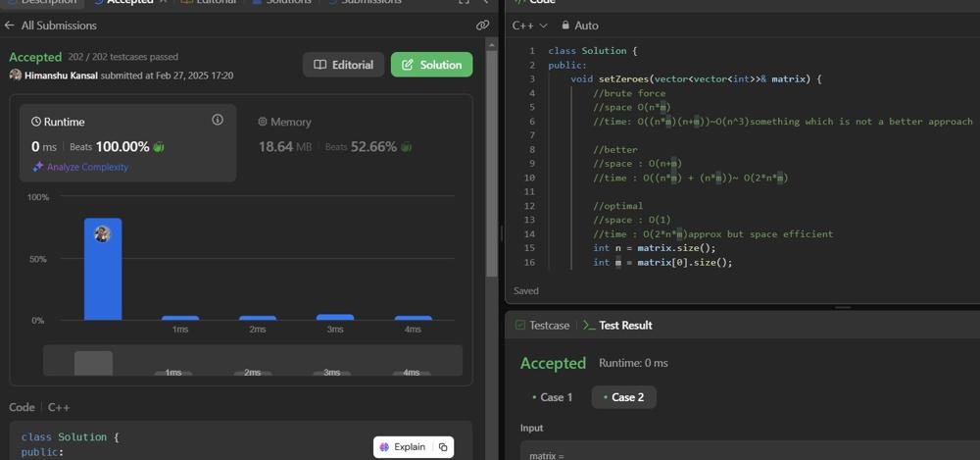The image size is (980, 460).
Task: Click the gray handle in the runtime range selector
Action: [93, 363]
